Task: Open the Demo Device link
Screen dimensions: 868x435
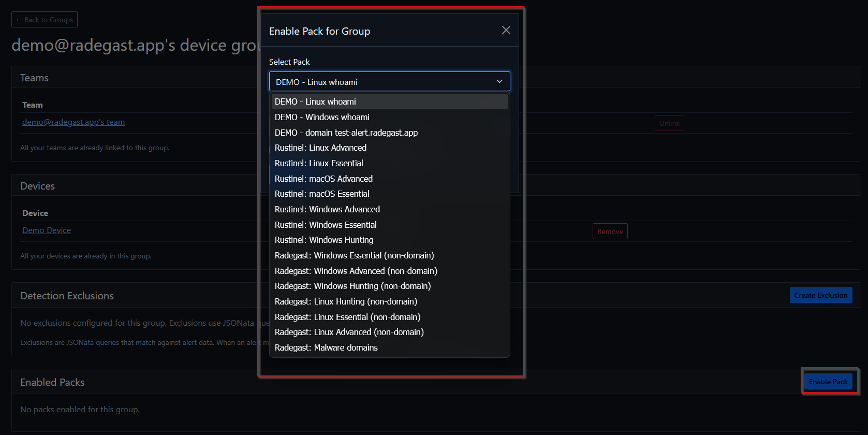Action: [47, 230]
